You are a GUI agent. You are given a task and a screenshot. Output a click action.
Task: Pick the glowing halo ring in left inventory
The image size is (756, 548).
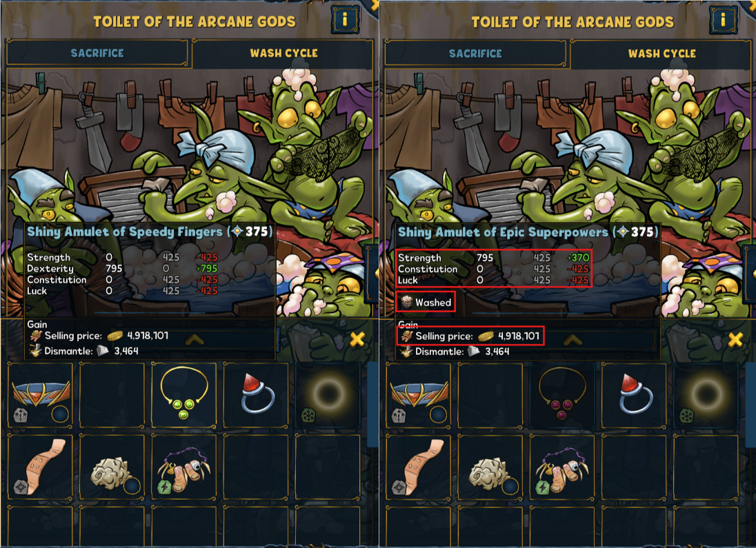pyautogui.click(x=328, y=395)
